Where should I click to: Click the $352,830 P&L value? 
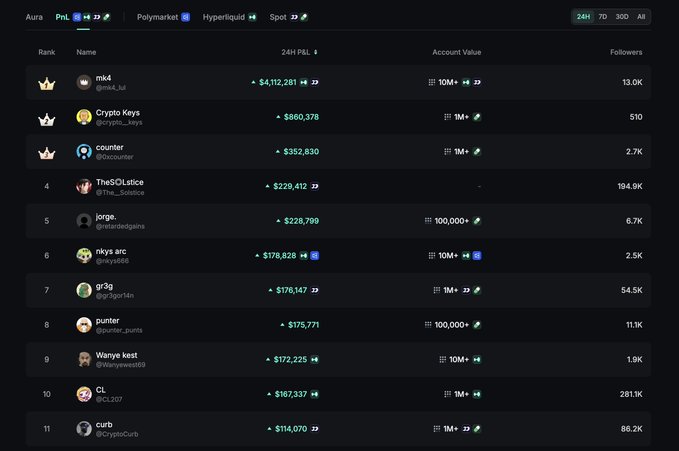301,152
